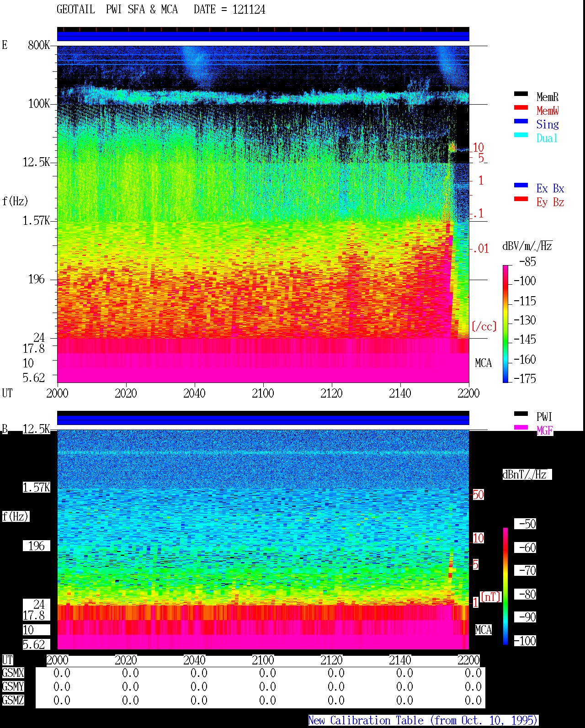Click the electric field spectrogram plot
The image size is (585, 728).
[263, 214]
